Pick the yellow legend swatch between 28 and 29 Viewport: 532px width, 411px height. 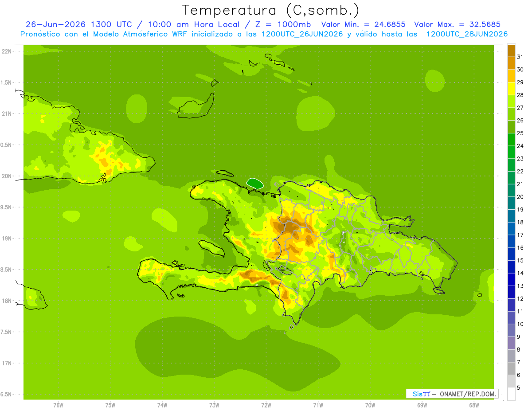click(x=511, y=88)
